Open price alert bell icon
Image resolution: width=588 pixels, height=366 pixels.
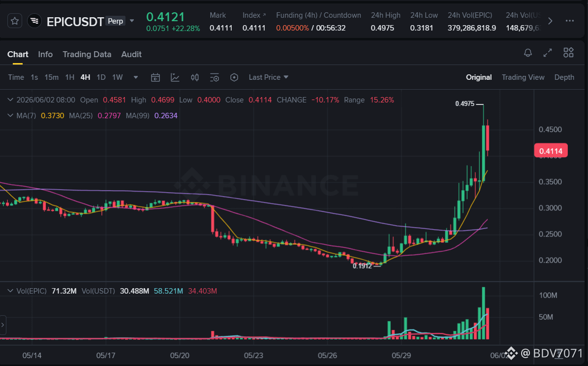pos(527,53)
